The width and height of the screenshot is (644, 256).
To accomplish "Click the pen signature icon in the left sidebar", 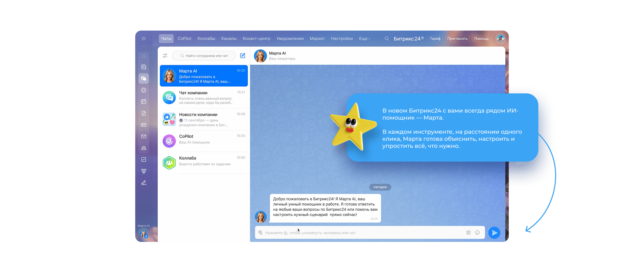I will click(144, 183).
